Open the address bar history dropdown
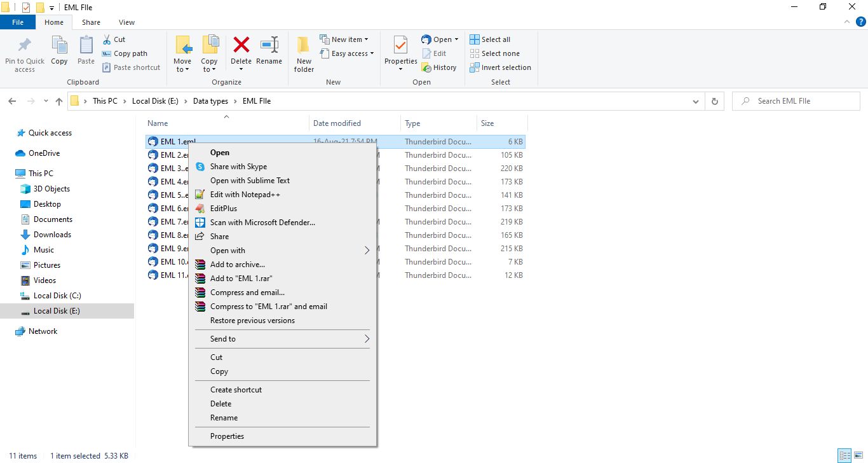The height and width of the screenshot is (463, 868). pyautogui.click(x=697, y=101)
